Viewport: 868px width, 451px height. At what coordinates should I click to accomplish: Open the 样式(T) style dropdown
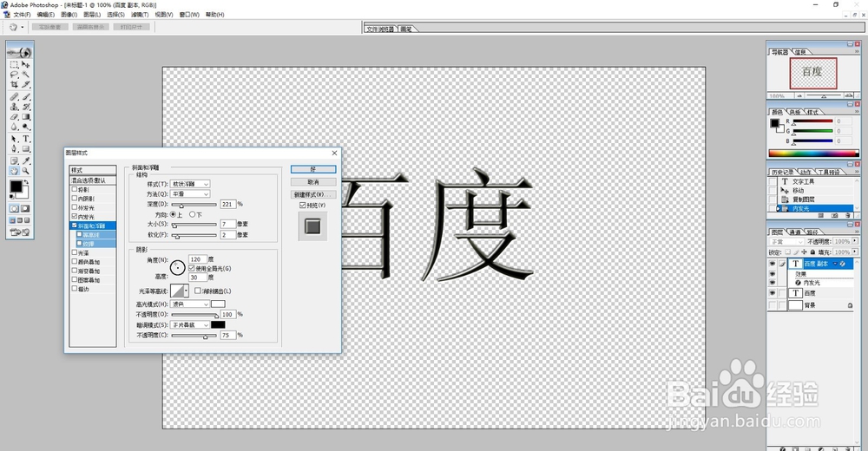(190, 184)
